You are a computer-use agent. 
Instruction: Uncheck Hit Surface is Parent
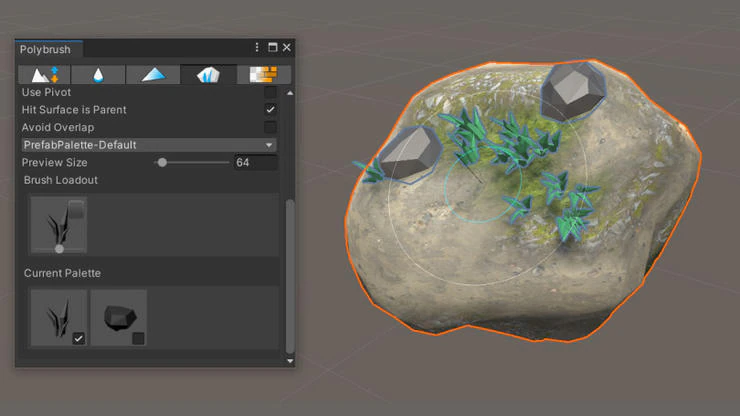[x=270, y=110]
